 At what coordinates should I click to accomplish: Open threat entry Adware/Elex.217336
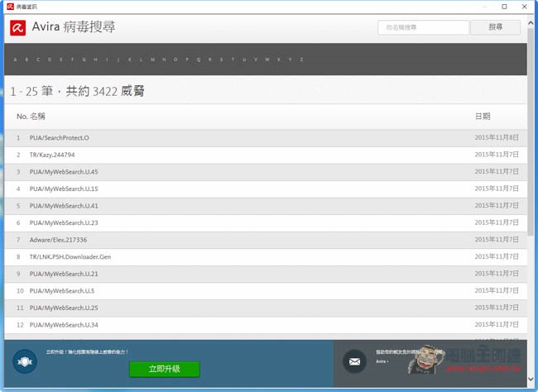pos(58,240)
